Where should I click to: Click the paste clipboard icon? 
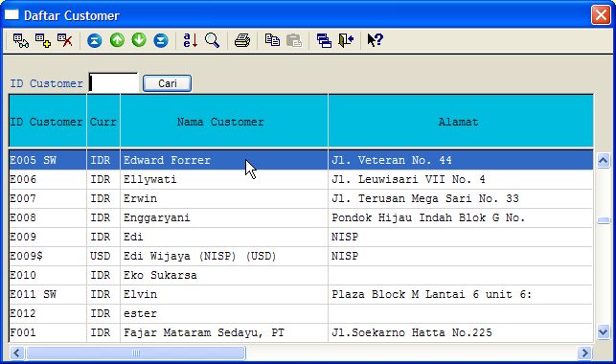[294, 40]
